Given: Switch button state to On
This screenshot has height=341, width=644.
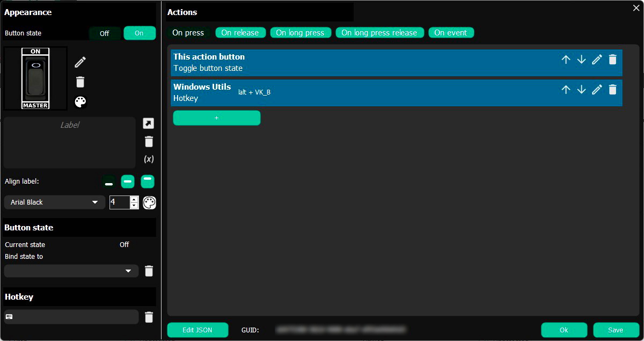Looking at the screenshot, I should pyautogui.click(x=140, y=33).
